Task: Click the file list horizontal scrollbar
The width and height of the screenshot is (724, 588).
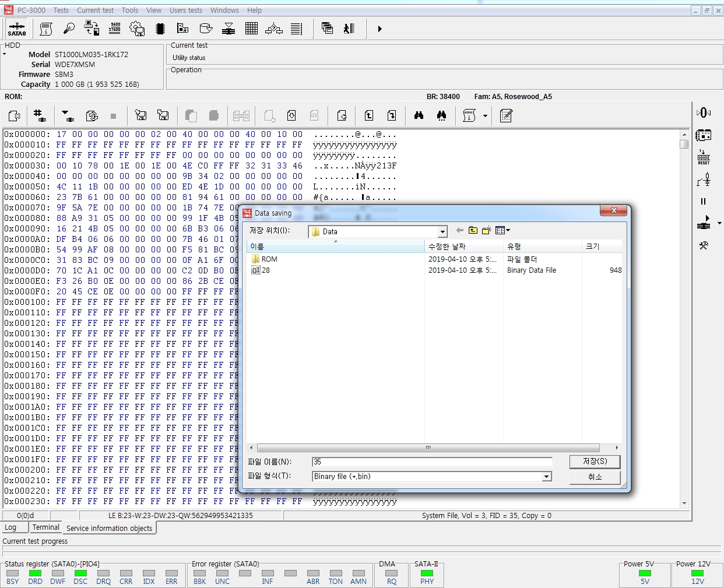Action: 428,448
